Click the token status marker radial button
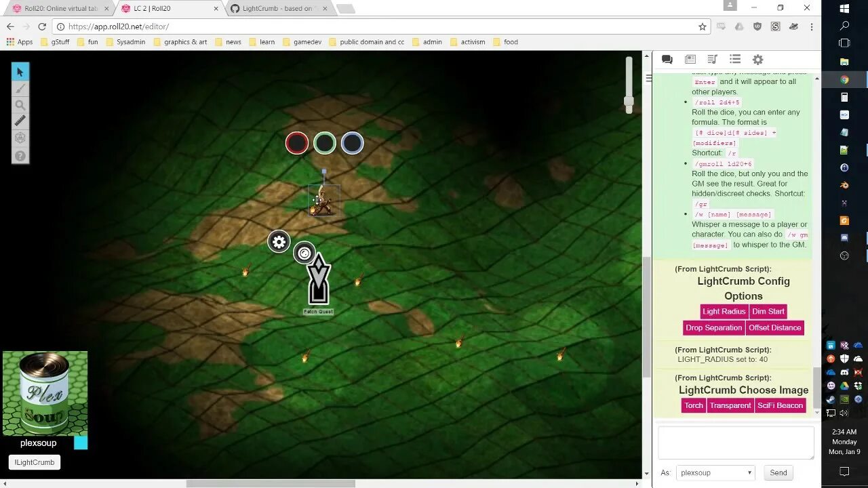Screen dimensions: 868x488 (304, 253)
